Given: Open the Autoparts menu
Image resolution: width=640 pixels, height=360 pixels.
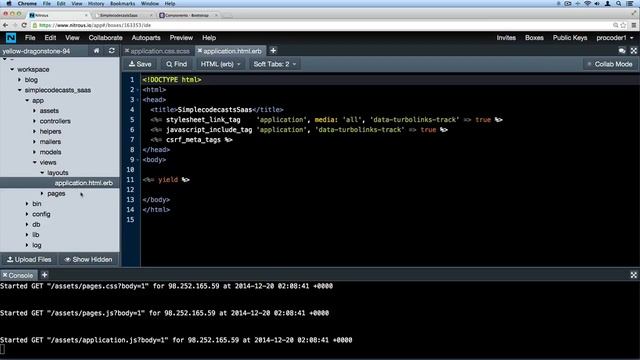Looking at the screenshot, I should click(x=146, y=38).
